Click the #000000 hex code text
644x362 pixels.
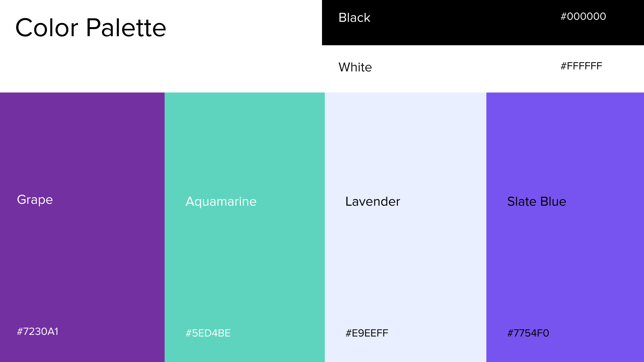click(583, 16)
